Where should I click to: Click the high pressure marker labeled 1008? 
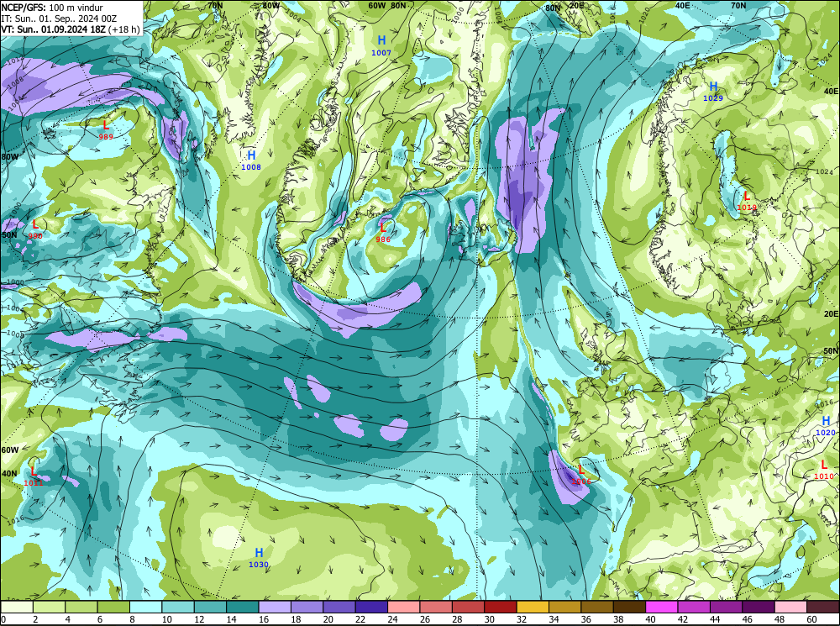click(x=251, y=160)
